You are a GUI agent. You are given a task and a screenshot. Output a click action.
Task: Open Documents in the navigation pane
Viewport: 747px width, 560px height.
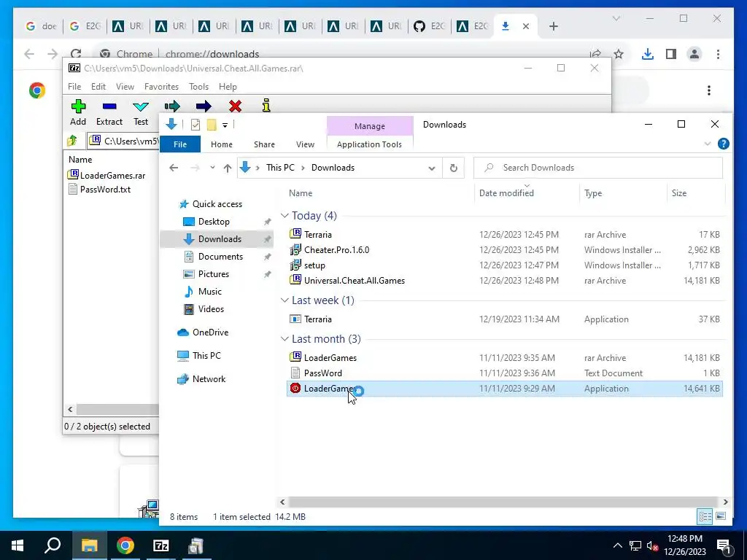220,257
